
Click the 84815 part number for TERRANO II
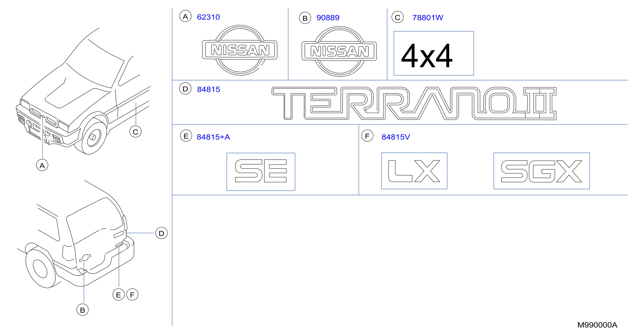pyautogui.click(x=209, y=89)
